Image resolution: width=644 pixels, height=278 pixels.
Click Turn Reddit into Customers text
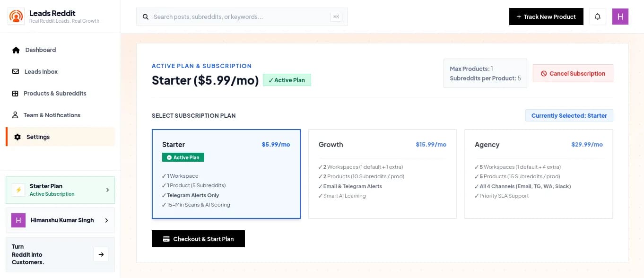[x=28, y=254]
